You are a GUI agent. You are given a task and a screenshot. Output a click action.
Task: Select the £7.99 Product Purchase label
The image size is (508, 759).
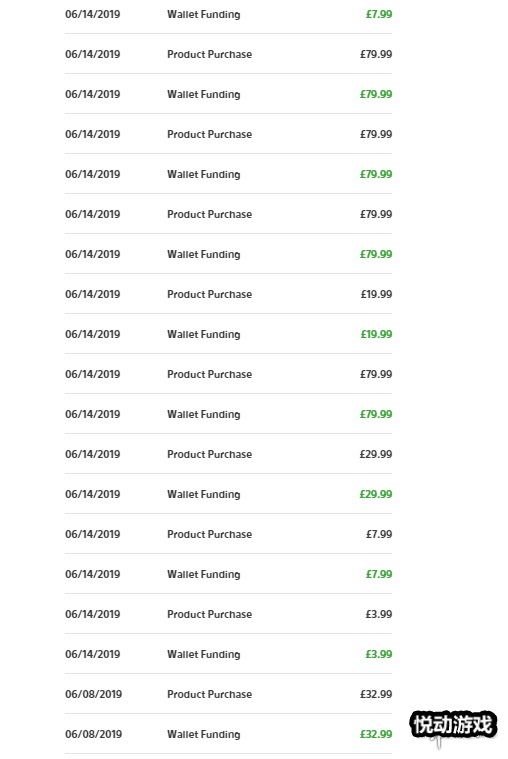pyautogui.click(x=210, y=534)
